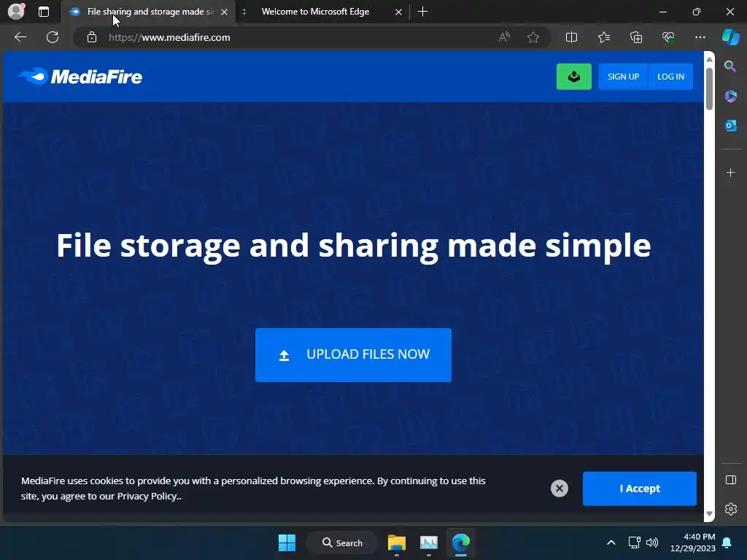
Task: View site information lock icon
Action: tap(92, 37)
